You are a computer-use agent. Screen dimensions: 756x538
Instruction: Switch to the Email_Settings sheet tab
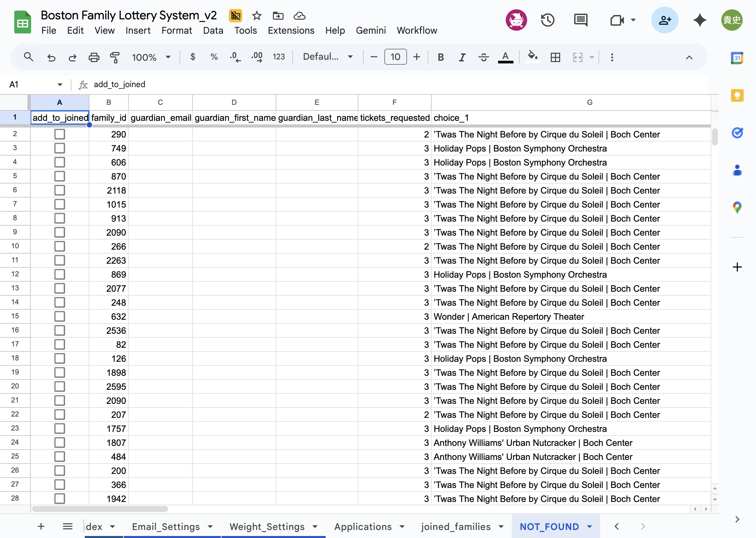pyautogui.click(x=166, y=527)
